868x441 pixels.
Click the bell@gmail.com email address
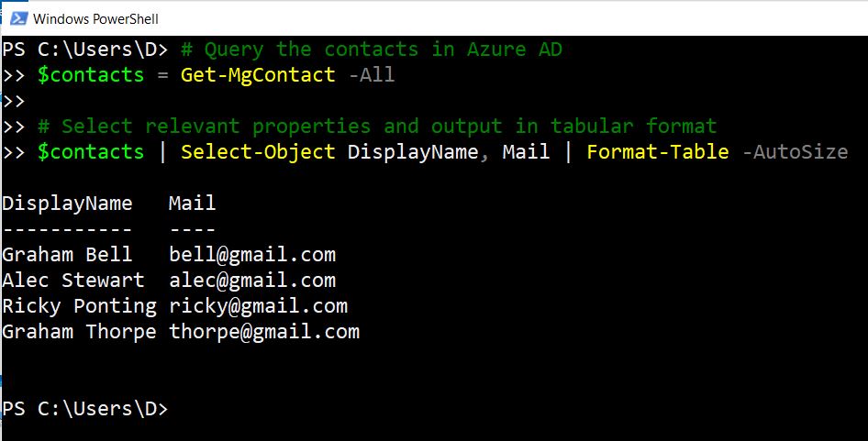252,254
